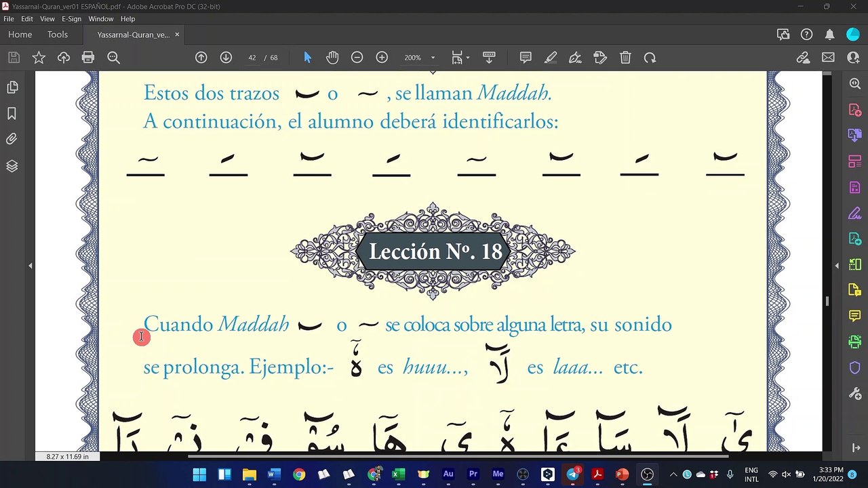Open the Fill & Sign tool in right pane

point(854,213)
